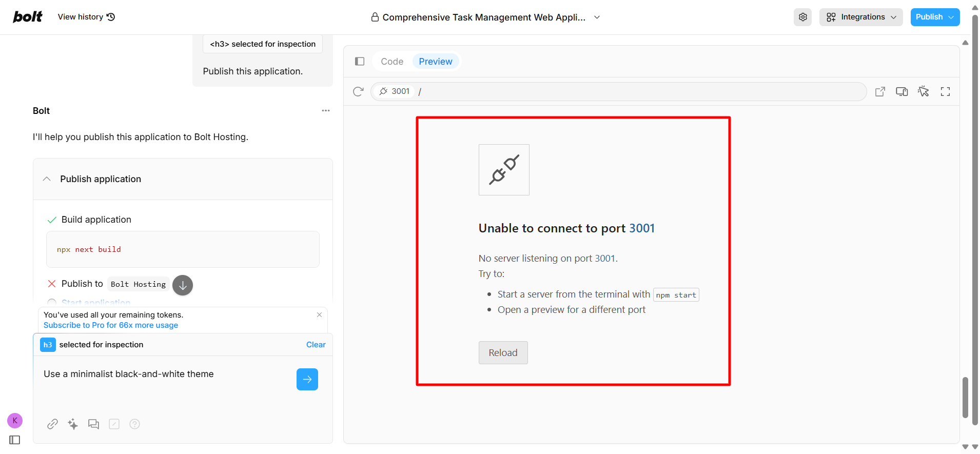Open help question mark icon
Screen dimensions: 980x454
point(134,424)
